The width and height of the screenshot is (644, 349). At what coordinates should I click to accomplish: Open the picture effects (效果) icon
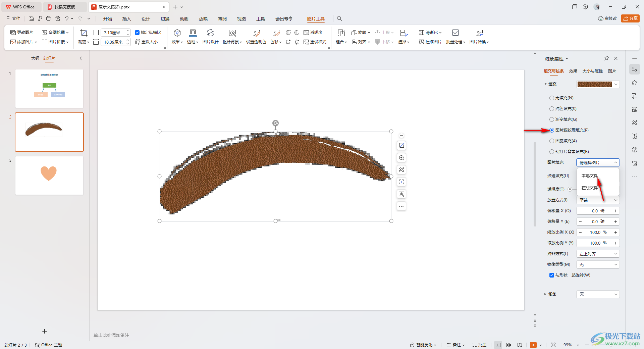[177, 33]
